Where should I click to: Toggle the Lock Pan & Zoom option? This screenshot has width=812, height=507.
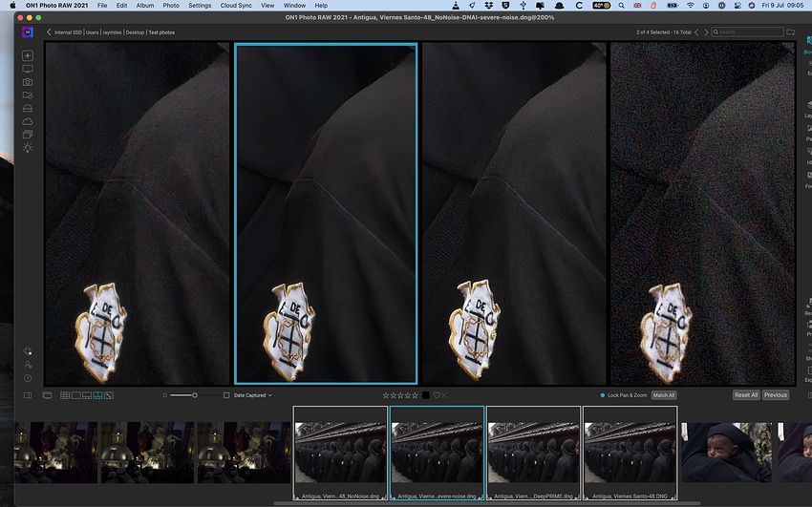(603, 395)
